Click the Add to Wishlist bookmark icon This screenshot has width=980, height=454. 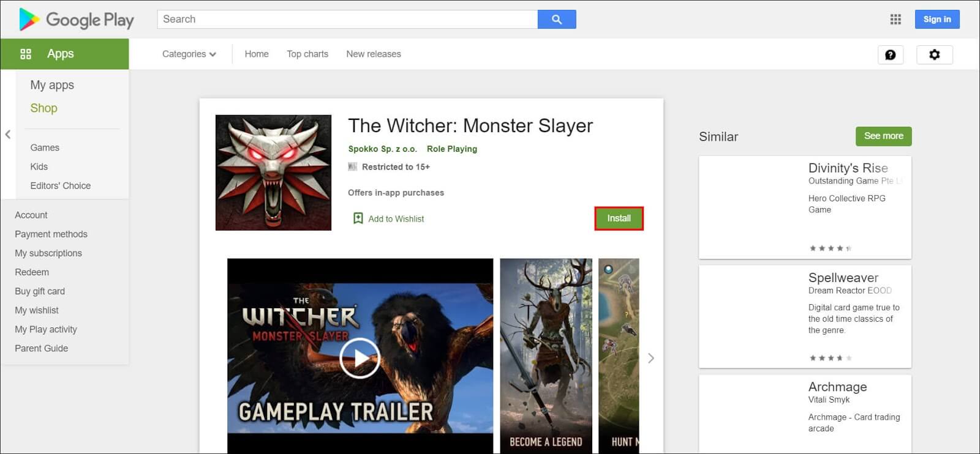pos(358,218)
